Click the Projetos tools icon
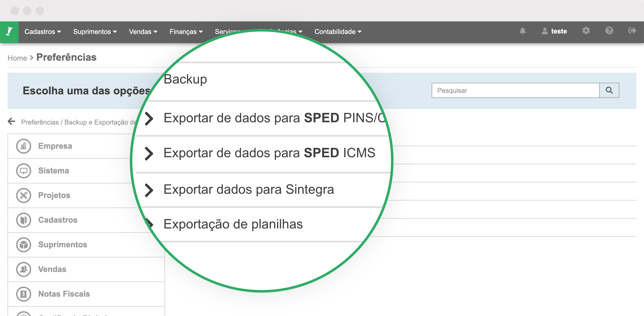The height and width of the screenshot is (316, 644). click(24, 195)
